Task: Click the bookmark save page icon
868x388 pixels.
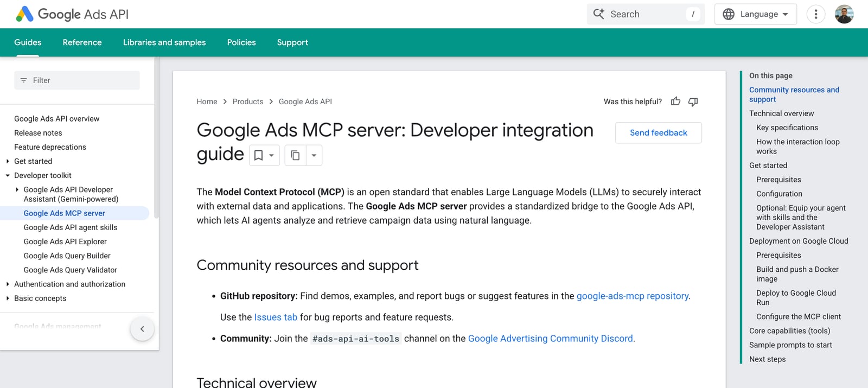Action: (x=259, y=155)
